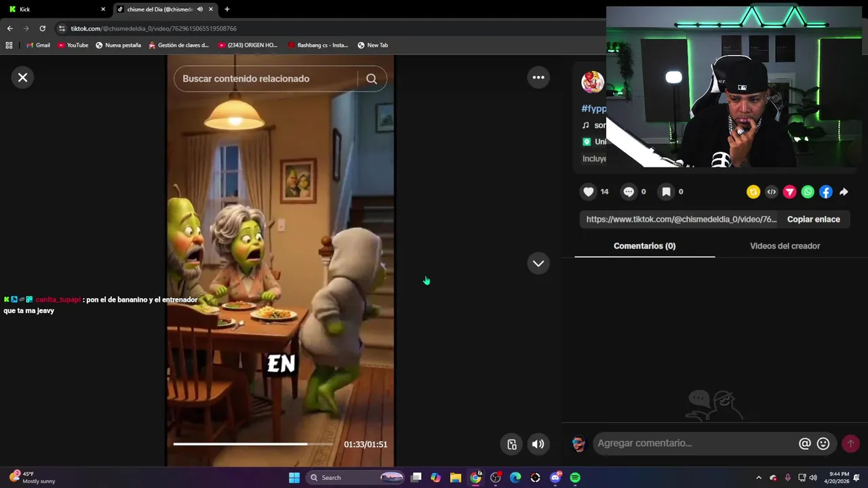
Task: Show hidden system tray icons
Action: (759, 478)
